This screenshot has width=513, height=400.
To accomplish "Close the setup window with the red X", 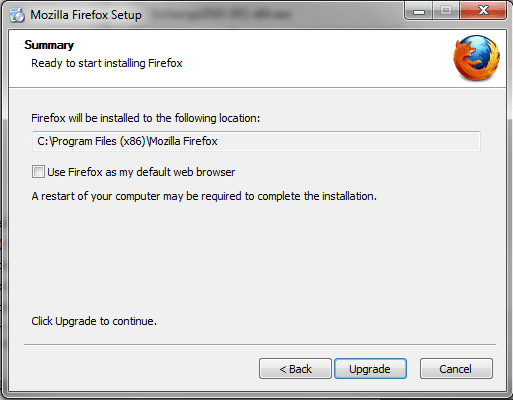I will [x=483, y=11].
